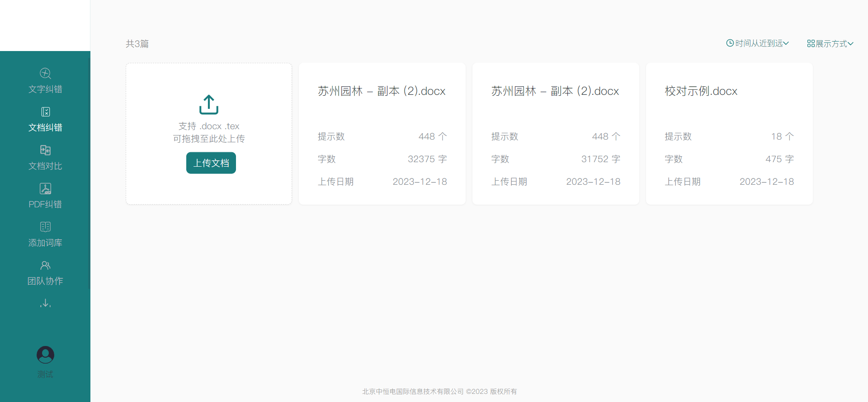
Task: Click the copyright footer text 北京中恒电国际信息技术有限公司
Action: [x=413, y=392]
